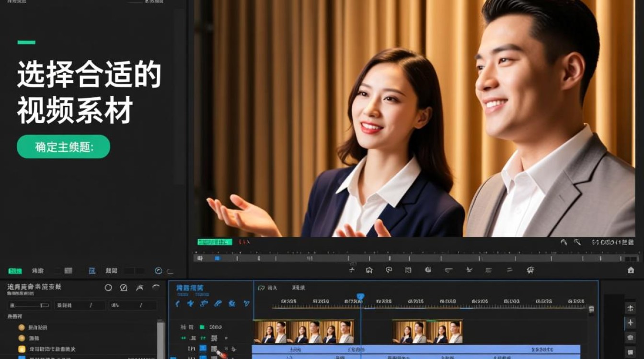
Task: Click the plain circle icon in the effects panel header
Action: click(x=108, y=288)
